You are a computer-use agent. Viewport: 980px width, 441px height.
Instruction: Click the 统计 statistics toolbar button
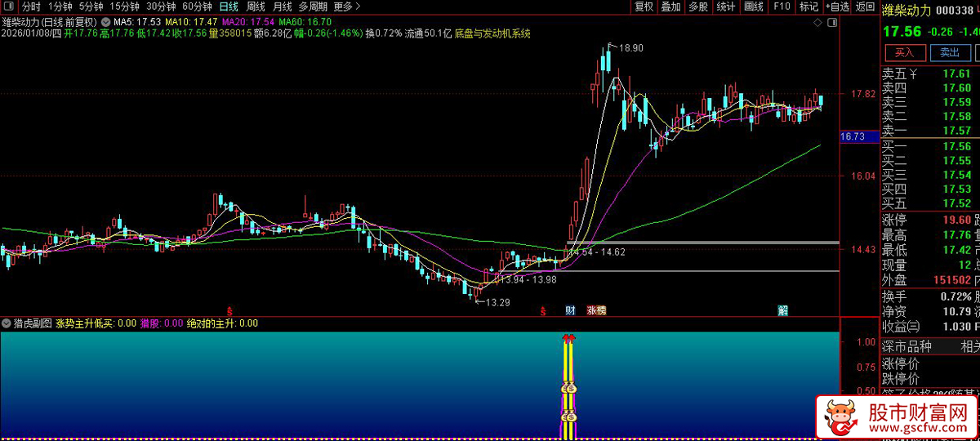tap(725, 7)
